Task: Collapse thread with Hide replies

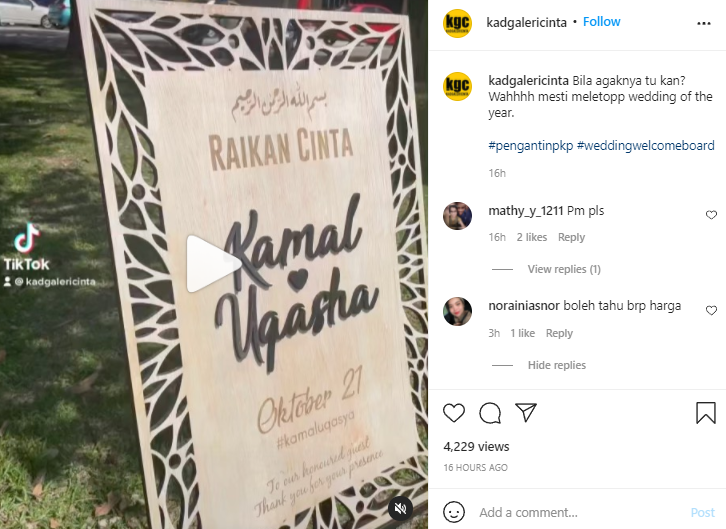Action: tap(557, 365)
